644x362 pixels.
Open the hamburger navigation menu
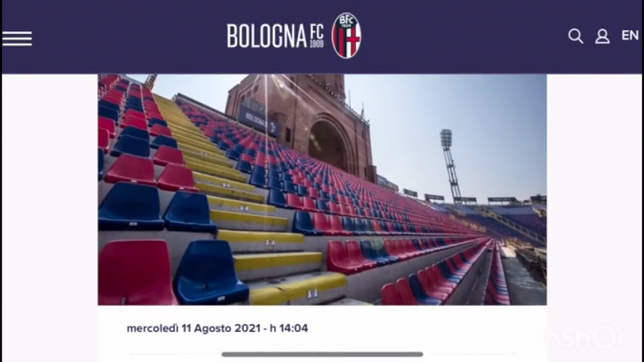coord(17,39)
